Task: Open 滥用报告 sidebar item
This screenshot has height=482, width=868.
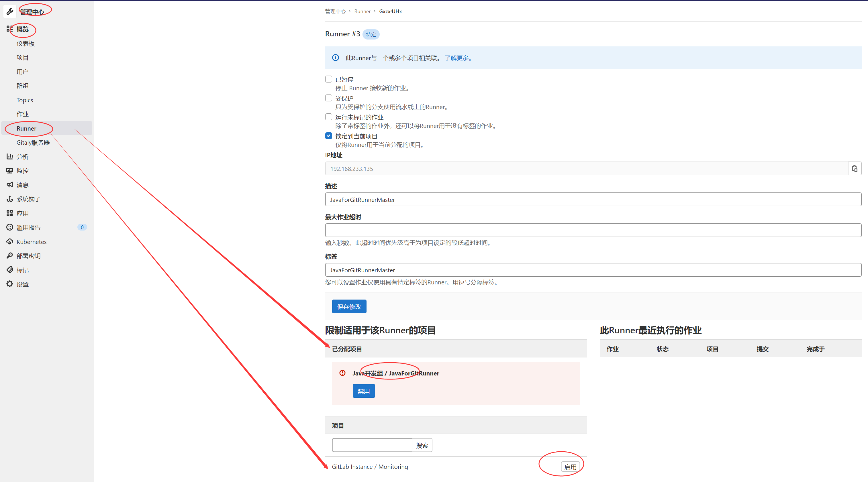Action: pyautogui.click(x=29, y=227)
